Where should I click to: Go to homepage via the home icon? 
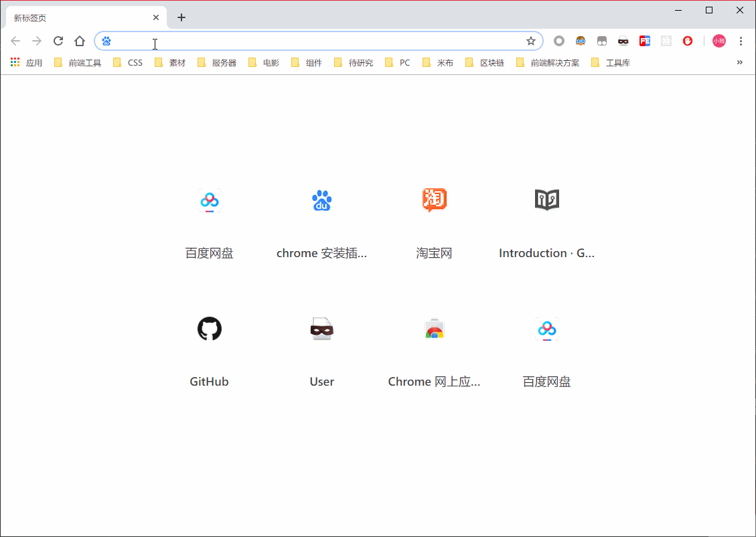(x=79, y=41)
